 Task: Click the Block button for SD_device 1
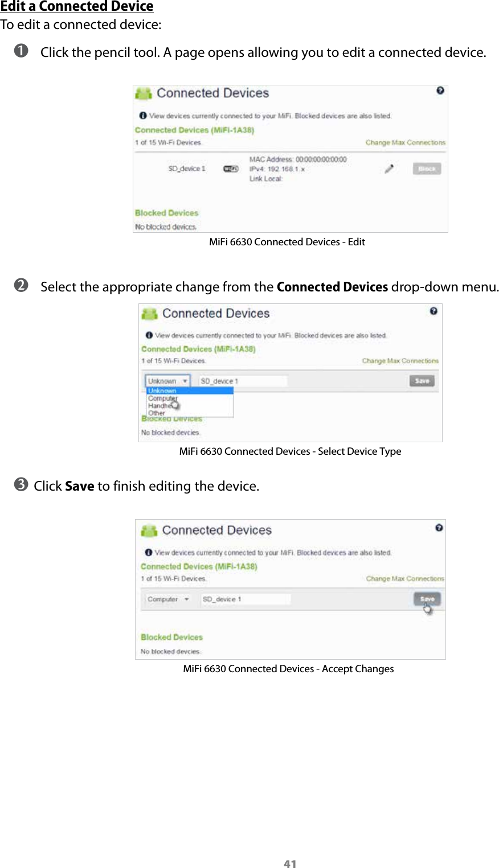coord(426,168)
